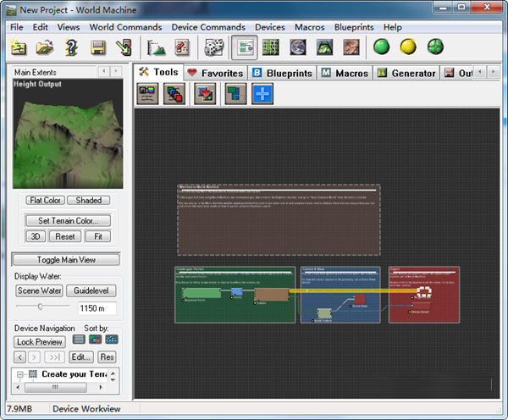
Task: Click the water level slider
Action: tap(40, 307)
